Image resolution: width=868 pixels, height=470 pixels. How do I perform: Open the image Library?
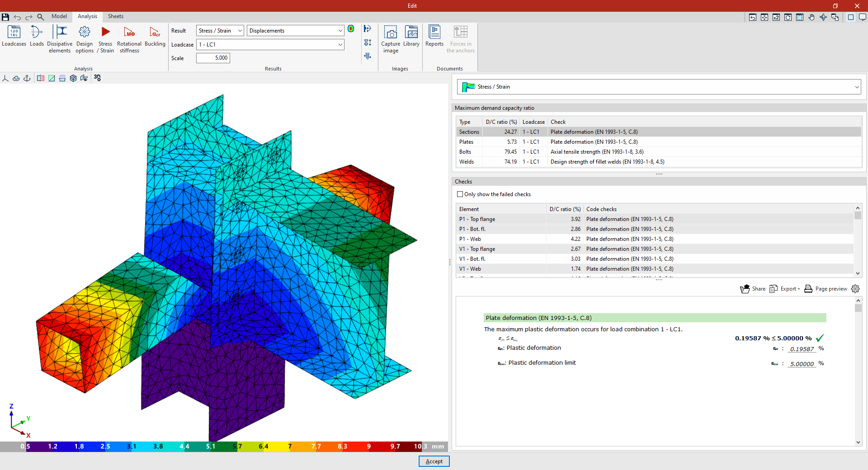(x=411, y=36)
